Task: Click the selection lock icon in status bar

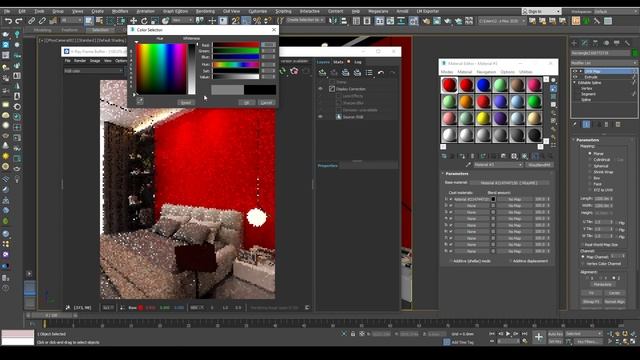Action: tap(353, 334)
